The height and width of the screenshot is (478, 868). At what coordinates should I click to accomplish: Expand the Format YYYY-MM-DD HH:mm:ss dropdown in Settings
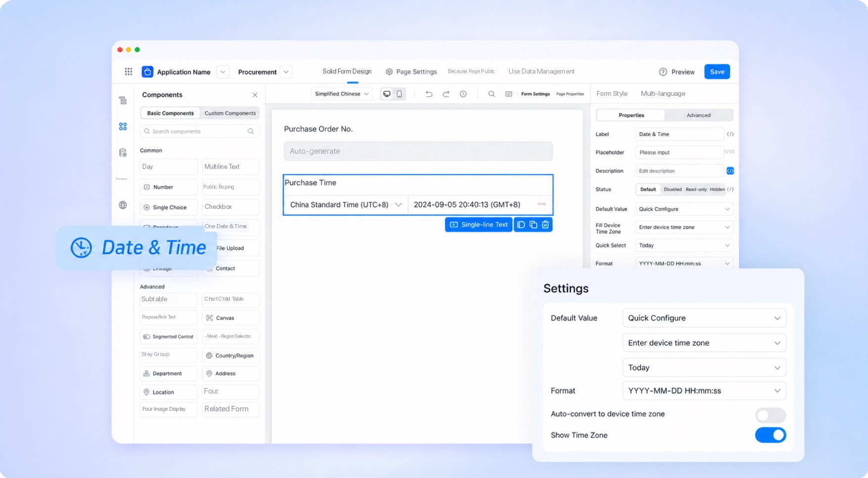click(x=704, y=391)
